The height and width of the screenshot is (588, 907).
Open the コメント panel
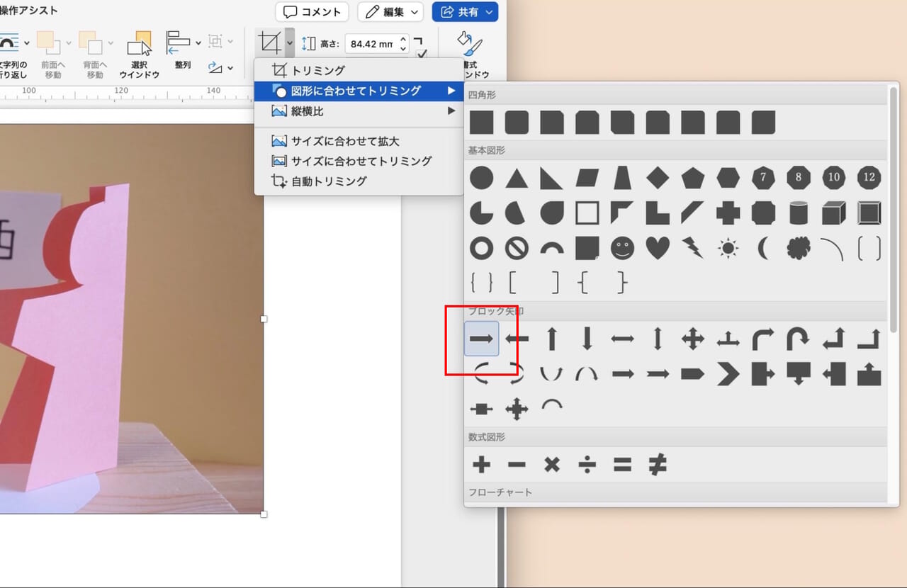pos(312,11)
